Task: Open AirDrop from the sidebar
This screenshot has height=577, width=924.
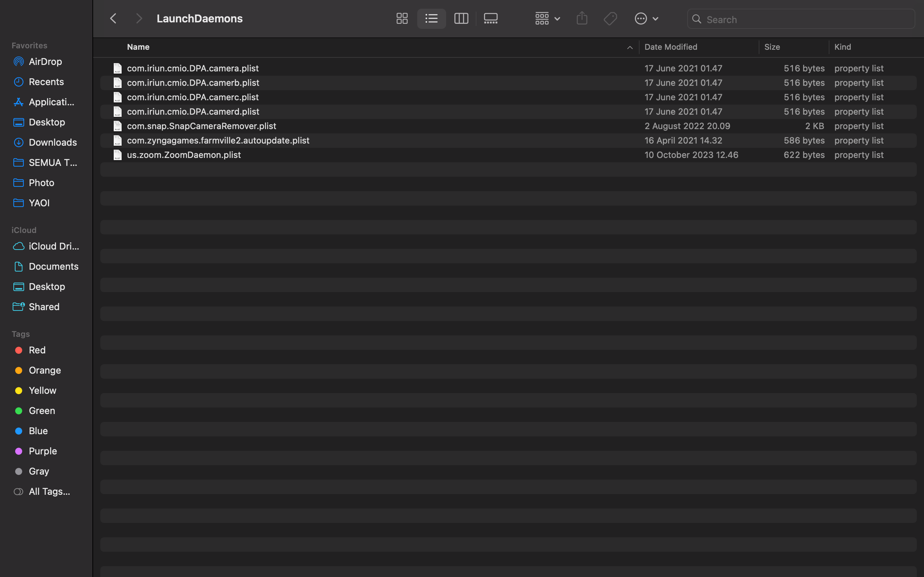Action: 45,61
